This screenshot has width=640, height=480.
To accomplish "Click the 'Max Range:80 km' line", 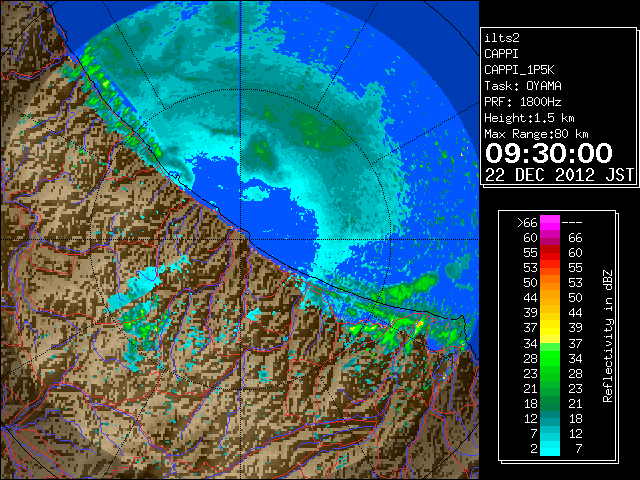I will [x=536, y=134].
